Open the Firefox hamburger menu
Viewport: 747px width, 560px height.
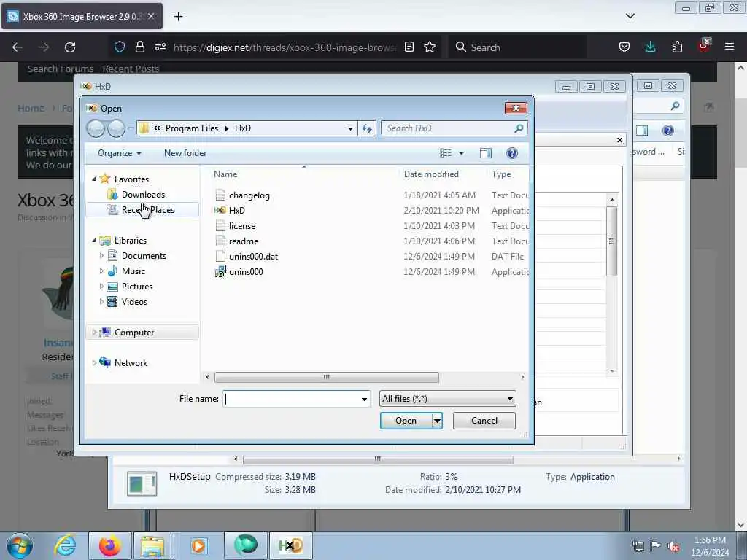pyautogui.click(x=729, y=47)
